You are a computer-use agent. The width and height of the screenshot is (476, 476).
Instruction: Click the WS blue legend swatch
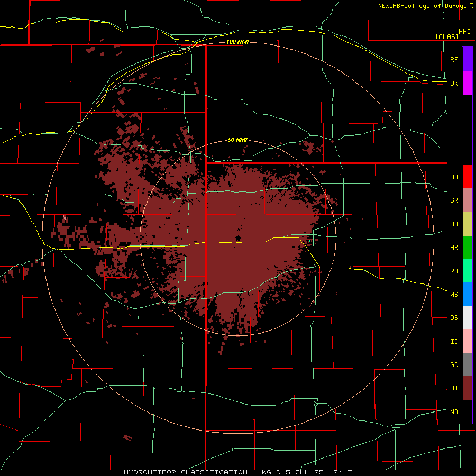click(x=467, y=294)
